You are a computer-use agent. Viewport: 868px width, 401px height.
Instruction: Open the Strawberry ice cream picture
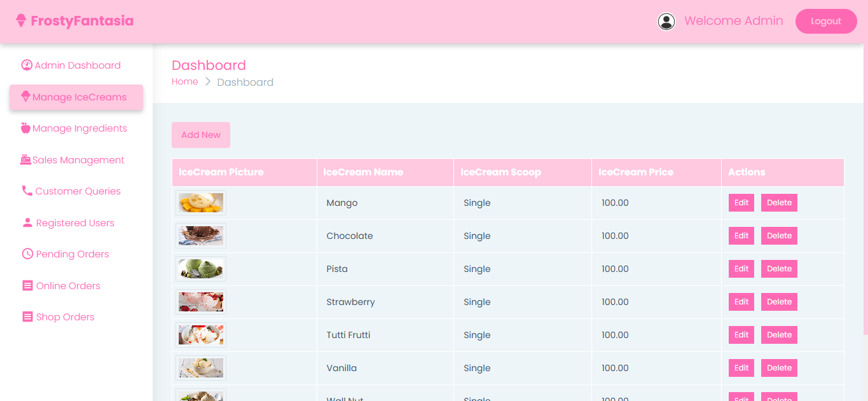click(201, 302)
